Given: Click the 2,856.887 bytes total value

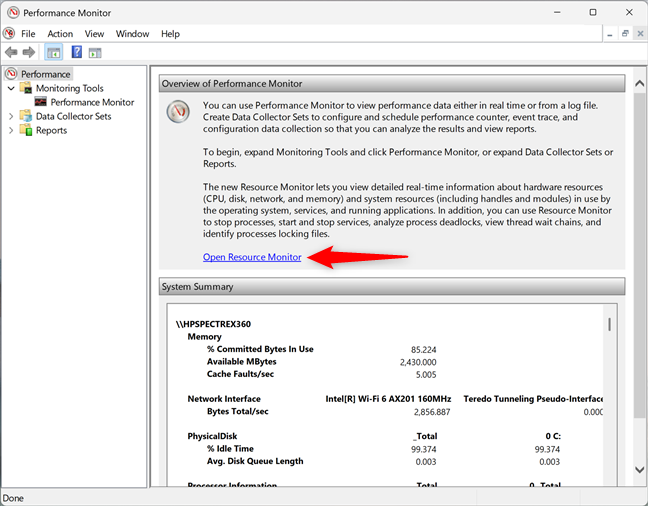Looking at the screenshot, I should point(432,412).
